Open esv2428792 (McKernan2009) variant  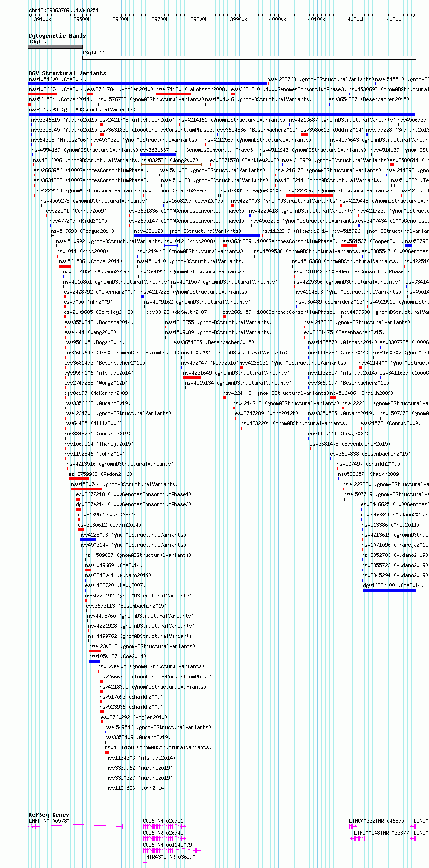pyautogui.click(x=100, y=292)
